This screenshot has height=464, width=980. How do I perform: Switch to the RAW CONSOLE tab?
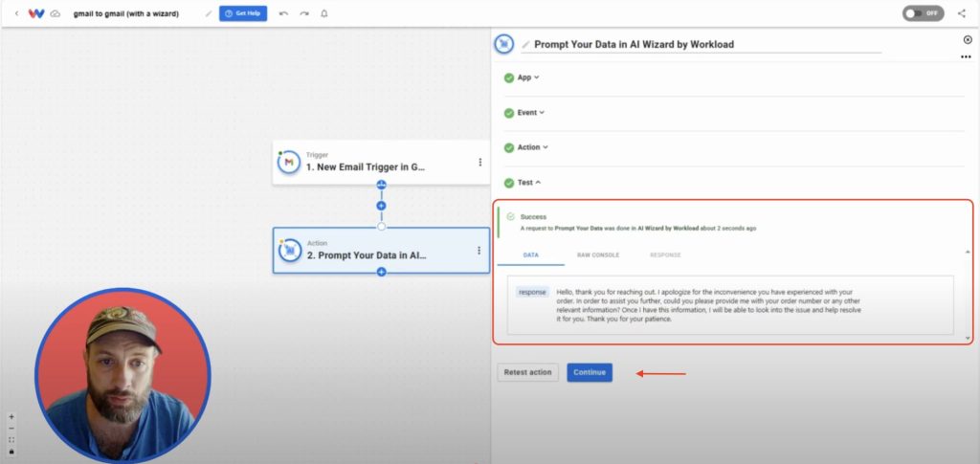point(598,254)
